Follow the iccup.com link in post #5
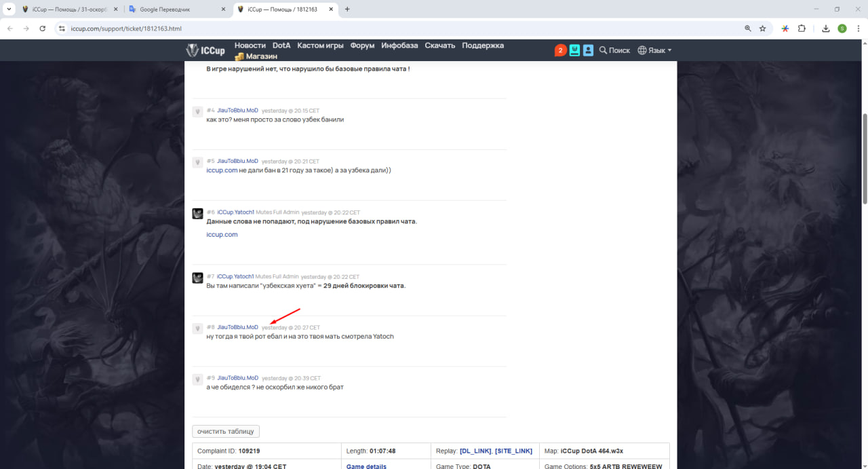This screenshot has height=469, width=868. pos(222,170)
